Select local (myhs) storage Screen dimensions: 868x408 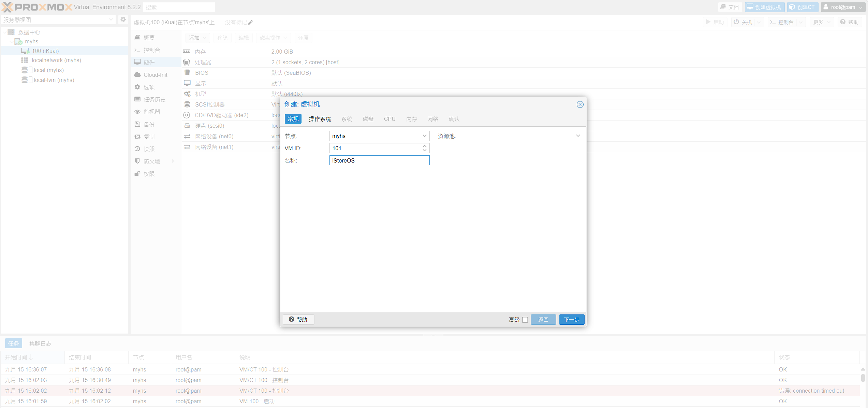tap(48, 70)
